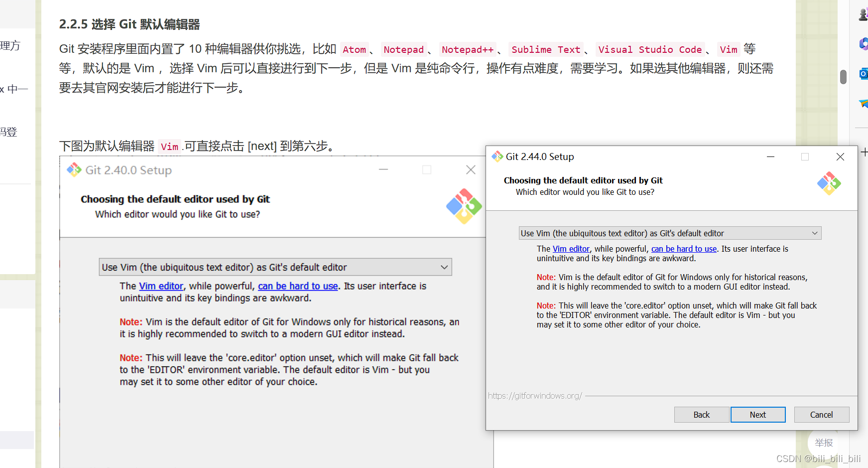Open the Drop paper-plane icon in the browser sidebar

[x=864, y=103]
